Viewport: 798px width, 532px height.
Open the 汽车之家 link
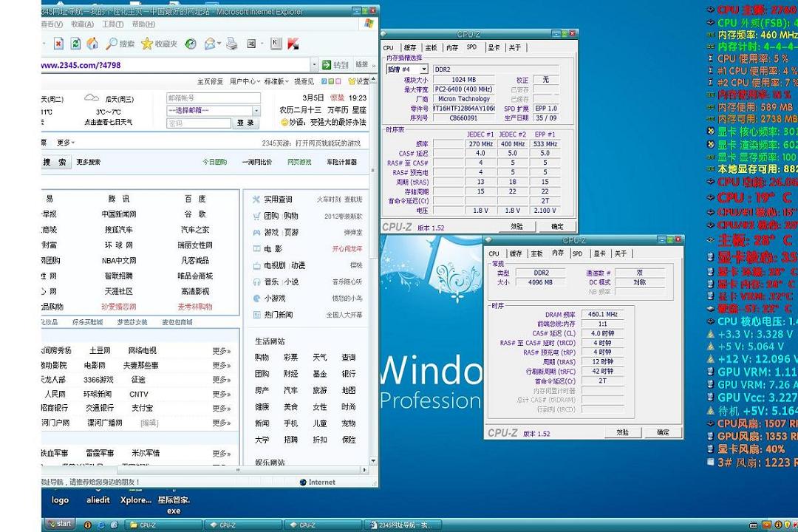195,230
